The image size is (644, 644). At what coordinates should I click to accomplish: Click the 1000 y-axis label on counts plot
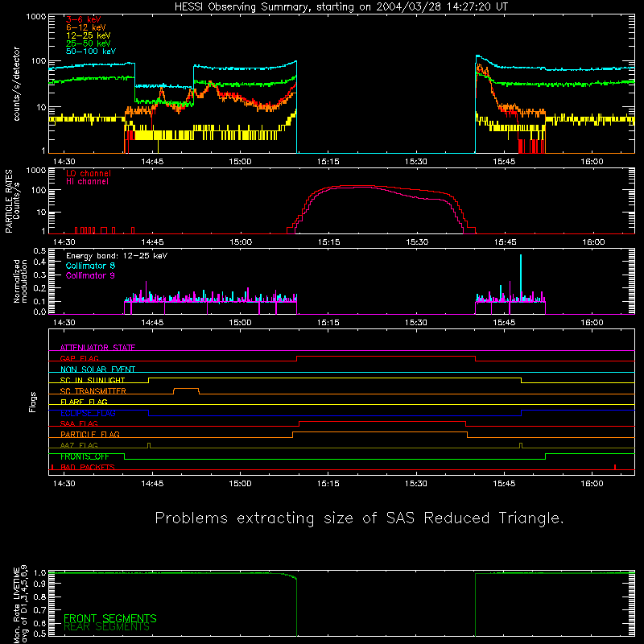35,17
